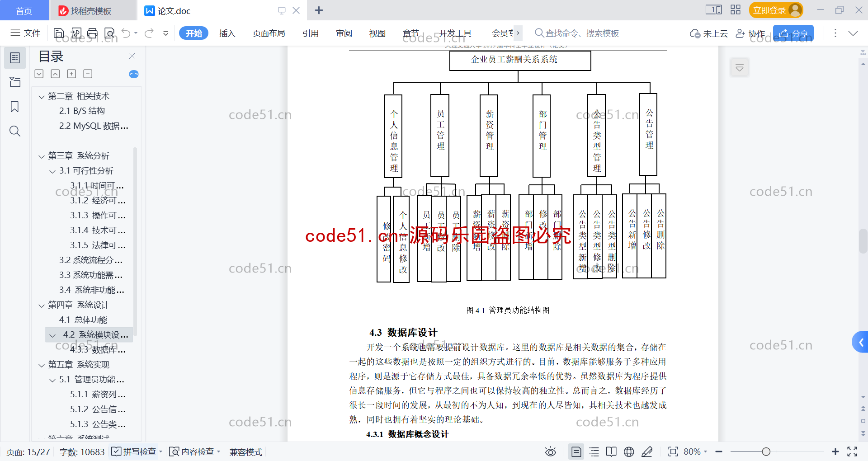Switch to web layout globe icon
Screen dimensions: 868x461
click(629, 452)
